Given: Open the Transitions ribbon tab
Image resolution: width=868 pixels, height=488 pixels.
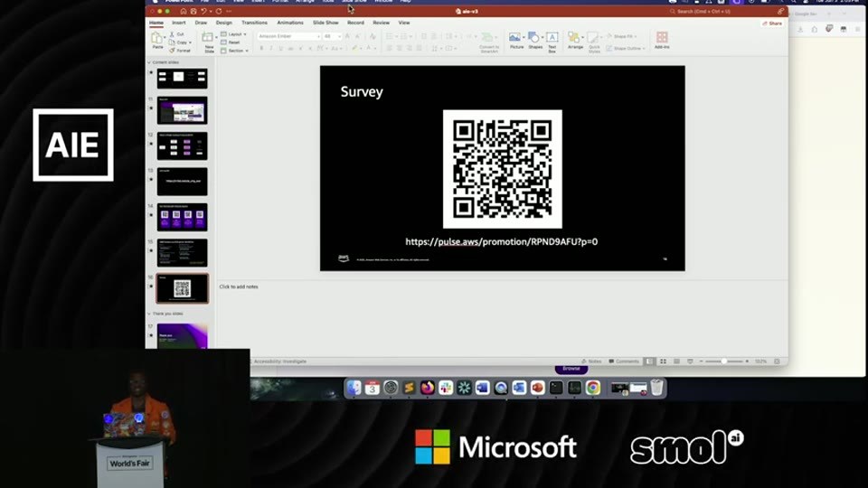Looking at the screenshot, I should [x=254, y=23].
